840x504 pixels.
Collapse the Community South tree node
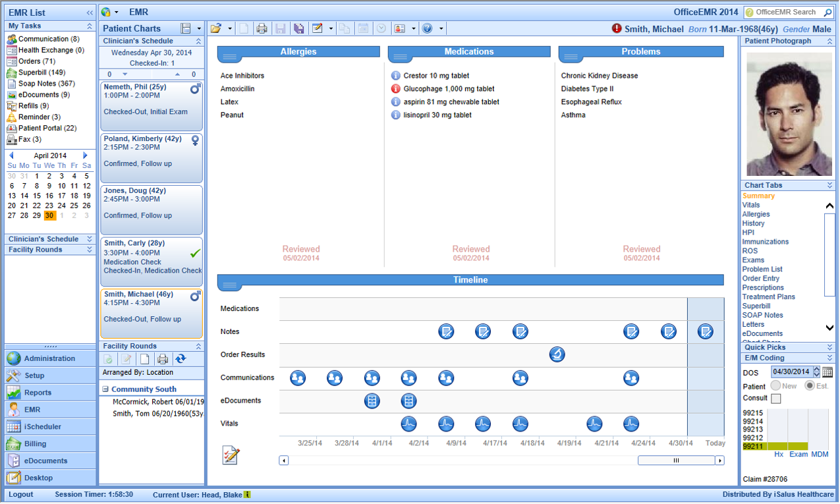(105, 389)
